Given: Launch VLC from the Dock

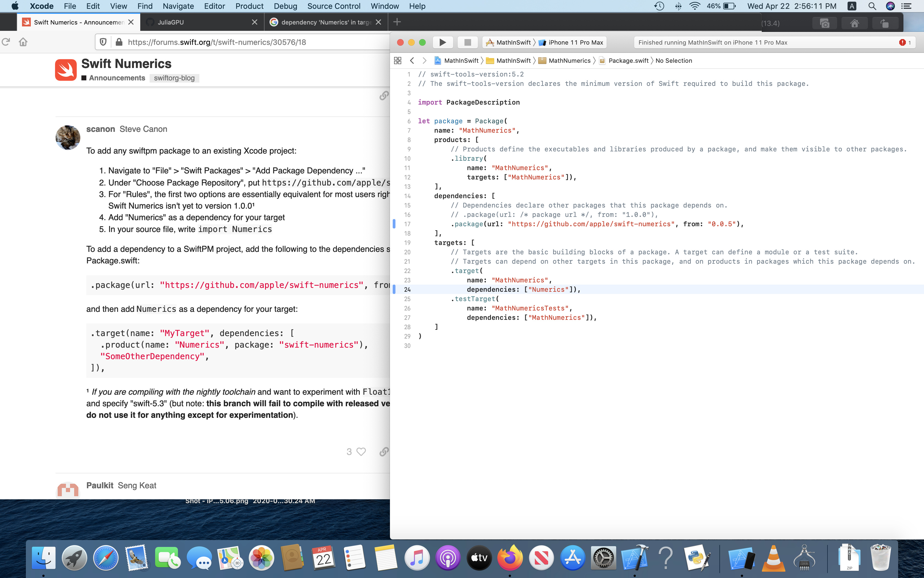Looking at the screenshot, I should tap(774, 558).
